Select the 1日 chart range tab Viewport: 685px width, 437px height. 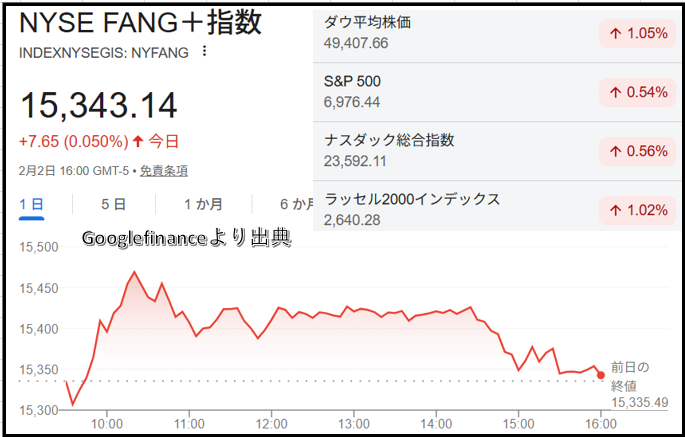(x=31, y=204)
